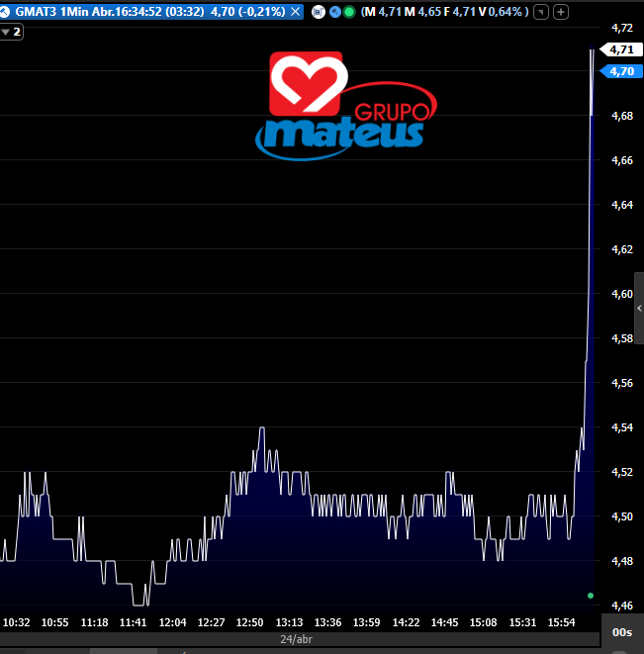Close the GMAT3 chart tab

pyautogui.click(x=296, y=12)
